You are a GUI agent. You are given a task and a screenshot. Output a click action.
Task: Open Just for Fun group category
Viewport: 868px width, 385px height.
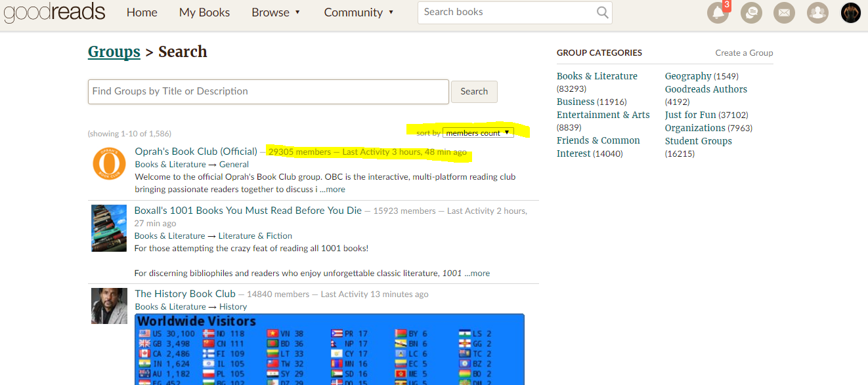click(x=690, y=115)
